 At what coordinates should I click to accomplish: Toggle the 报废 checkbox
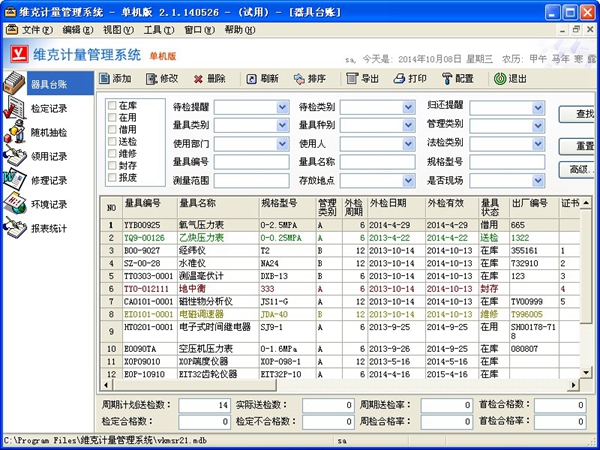pyautogui.click(x=112, y=177)
